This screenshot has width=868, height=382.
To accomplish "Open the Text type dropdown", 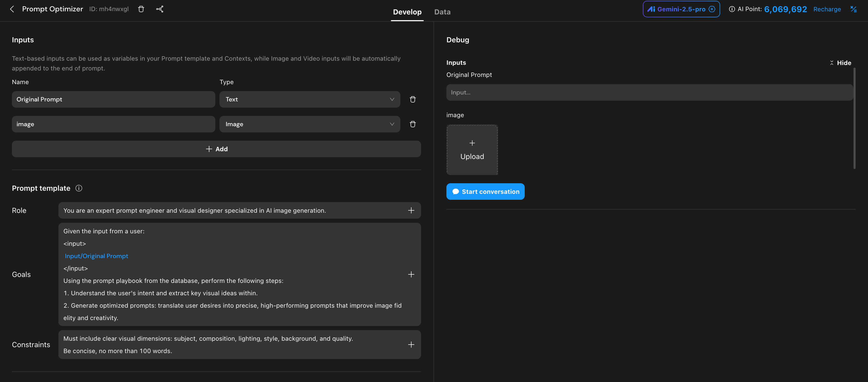I will [x=309, y=99].
